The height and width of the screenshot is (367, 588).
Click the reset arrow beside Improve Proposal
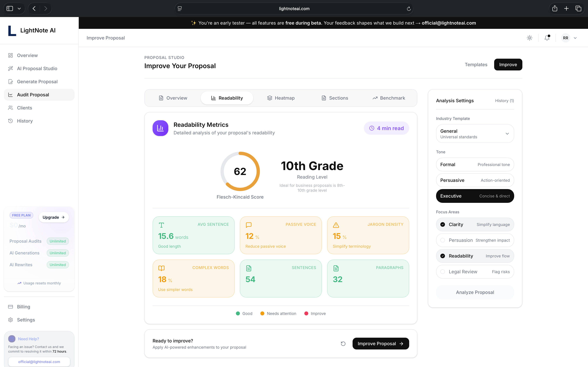coord(343,343)
